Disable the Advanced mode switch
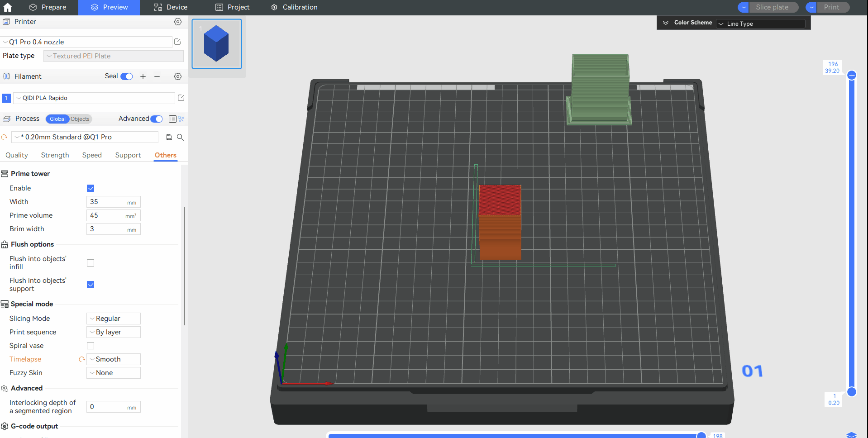This screenshot has width=868, height=438. coord(157,119)
